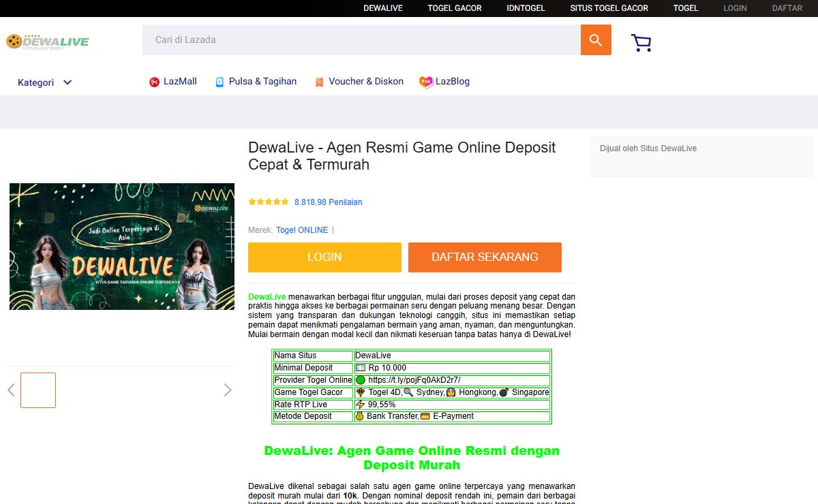
Task: Click the Voucher & Diskon link text
Action: (x=366, y=82)
